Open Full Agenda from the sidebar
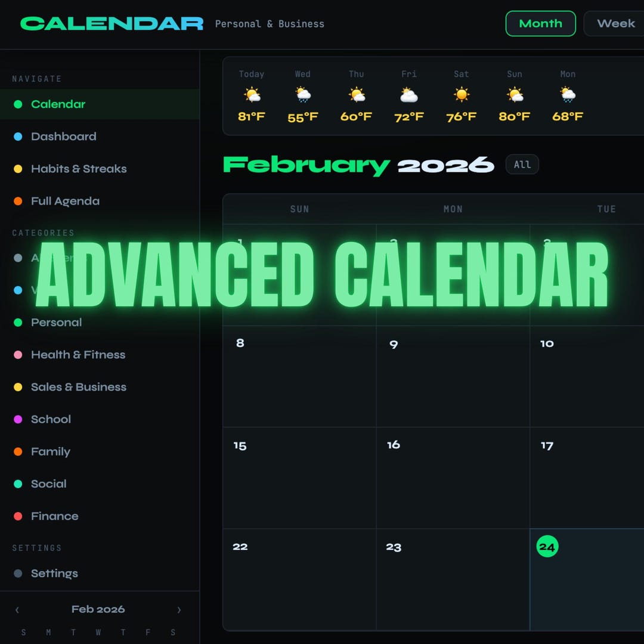The width and height of the screenshot is (644, 644). (x=100, y=202)
